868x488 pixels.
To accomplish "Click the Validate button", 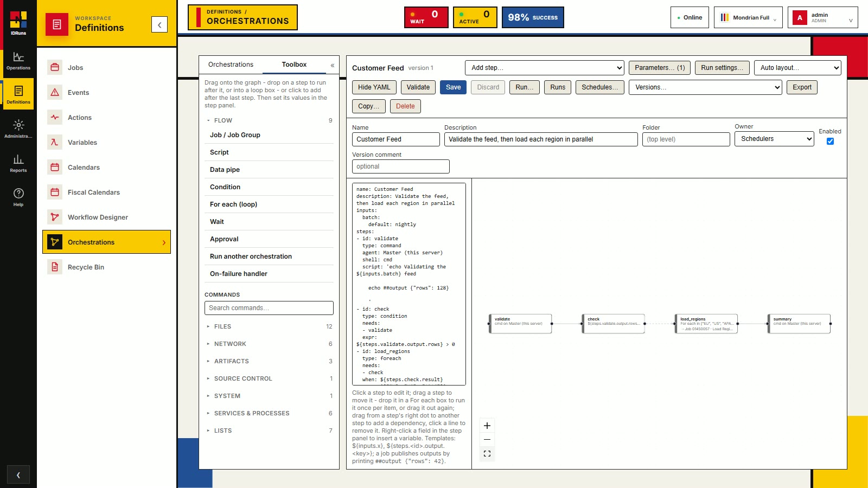I will (x=418, y=87).
